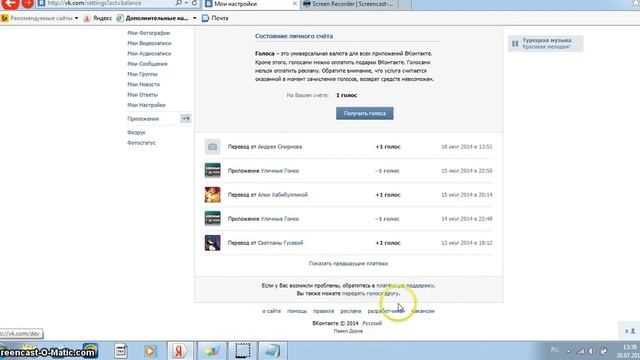Open the о сайте footer link

(271, 311)
